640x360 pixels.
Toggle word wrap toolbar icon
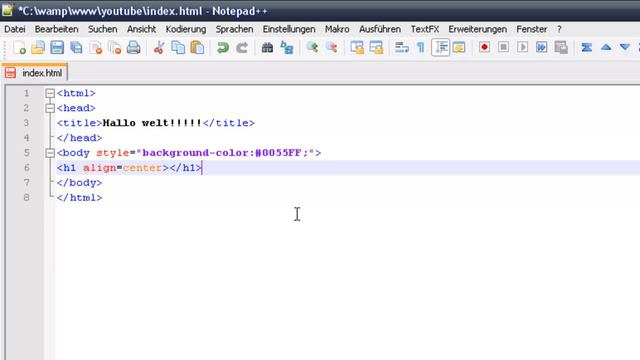(x=401, y=48)
